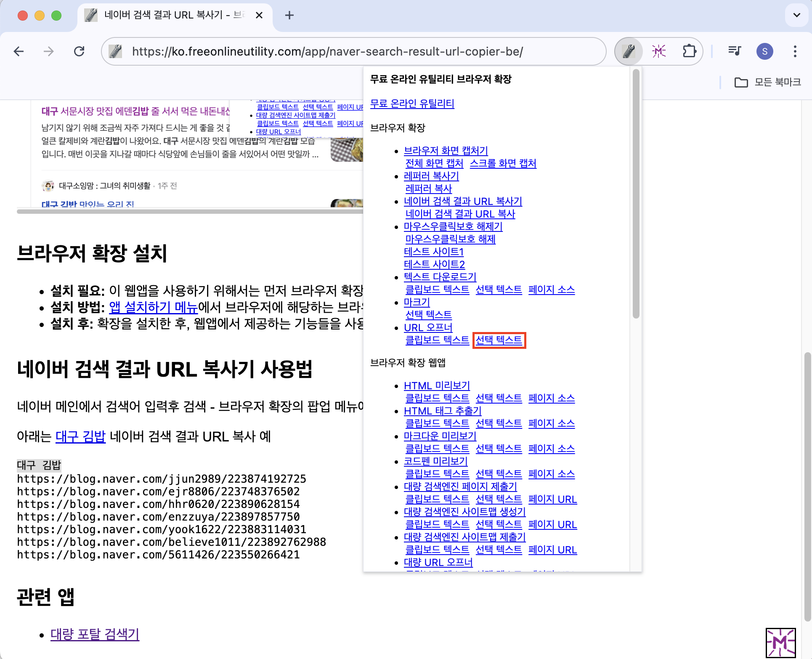Select the jjun2989 blog URL line
The image size is (812, 659).
162,479
